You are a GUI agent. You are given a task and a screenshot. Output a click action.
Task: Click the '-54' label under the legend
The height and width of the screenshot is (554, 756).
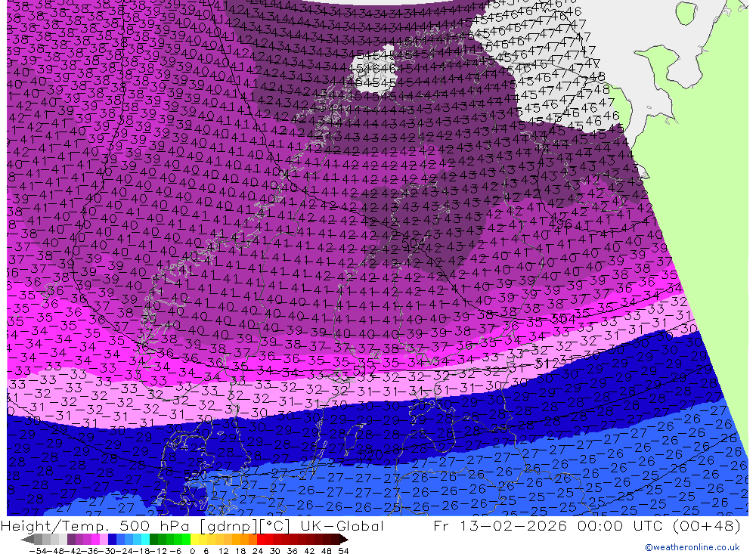39,551
